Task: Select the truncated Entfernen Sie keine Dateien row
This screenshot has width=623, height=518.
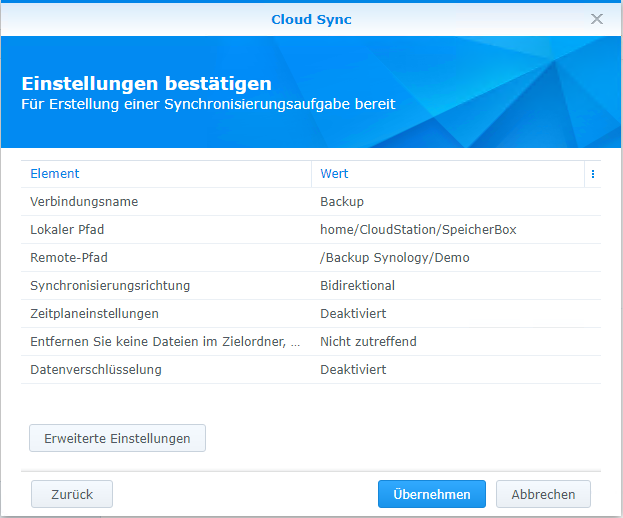Action: (x=164, y=342)
